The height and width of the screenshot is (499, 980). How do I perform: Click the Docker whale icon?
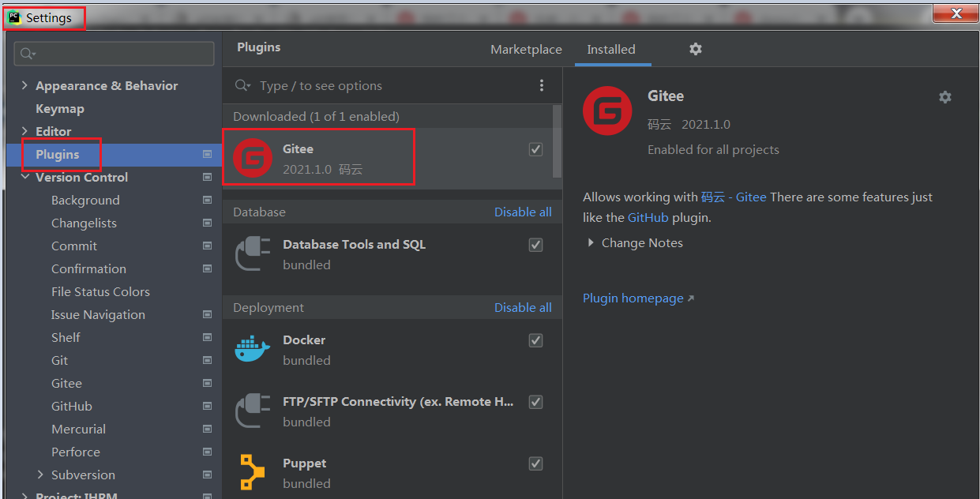click(253, 349)
